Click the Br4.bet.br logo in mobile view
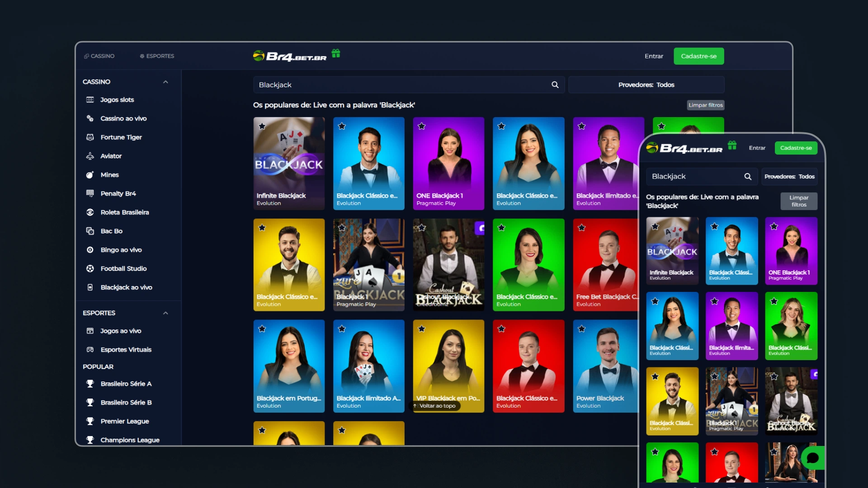 tap(684, 148)
